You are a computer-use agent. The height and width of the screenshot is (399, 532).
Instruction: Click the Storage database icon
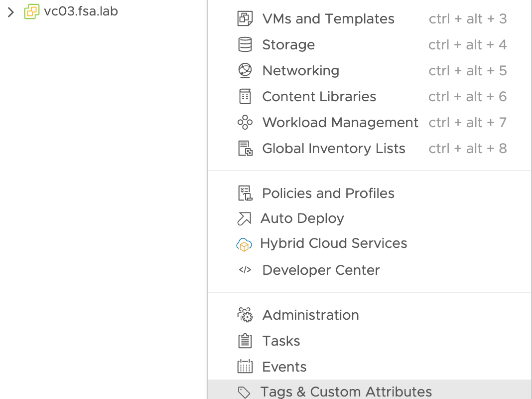245,45
